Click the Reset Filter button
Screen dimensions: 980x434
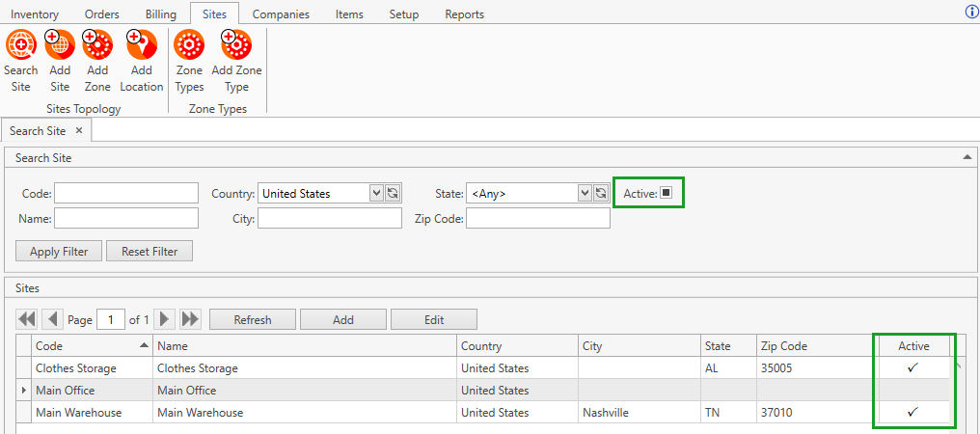coord(150,252)
